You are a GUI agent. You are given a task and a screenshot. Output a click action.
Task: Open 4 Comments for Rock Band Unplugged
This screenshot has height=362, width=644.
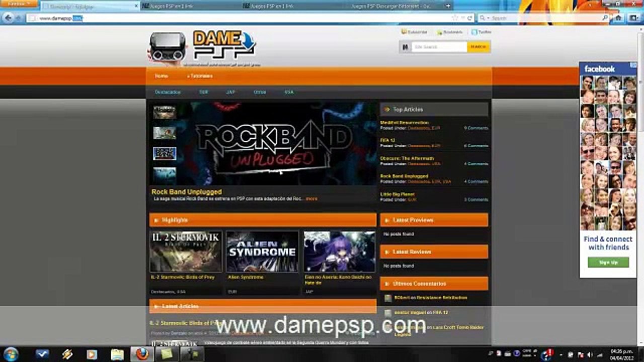click(x=476, y=182)
